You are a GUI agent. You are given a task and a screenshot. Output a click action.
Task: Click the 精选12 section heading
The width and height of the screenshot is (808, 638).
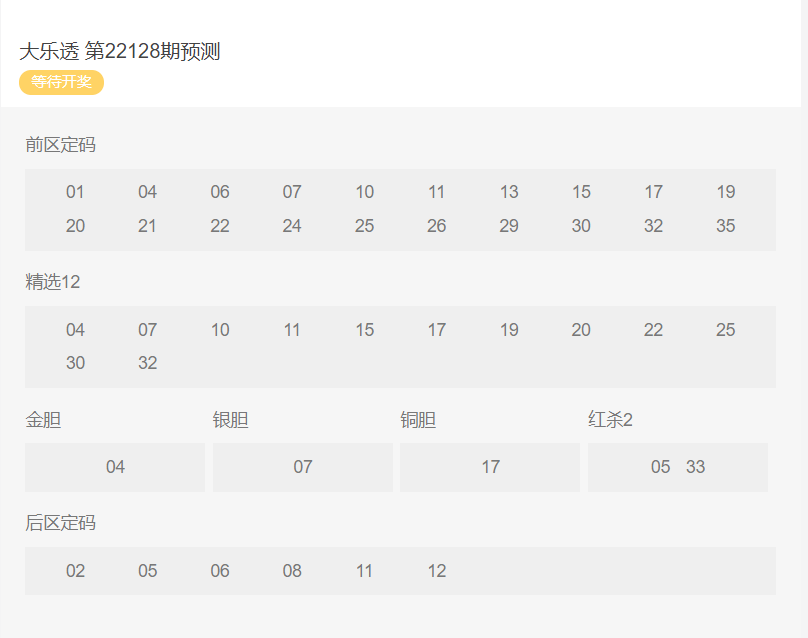[x=52, y=282]
